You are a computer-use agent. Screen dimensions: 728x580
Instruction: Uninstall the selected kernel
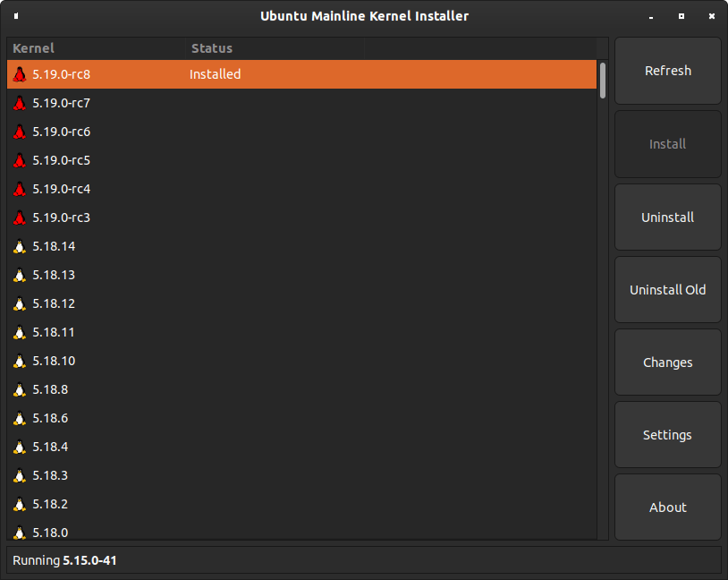point(668,217)
